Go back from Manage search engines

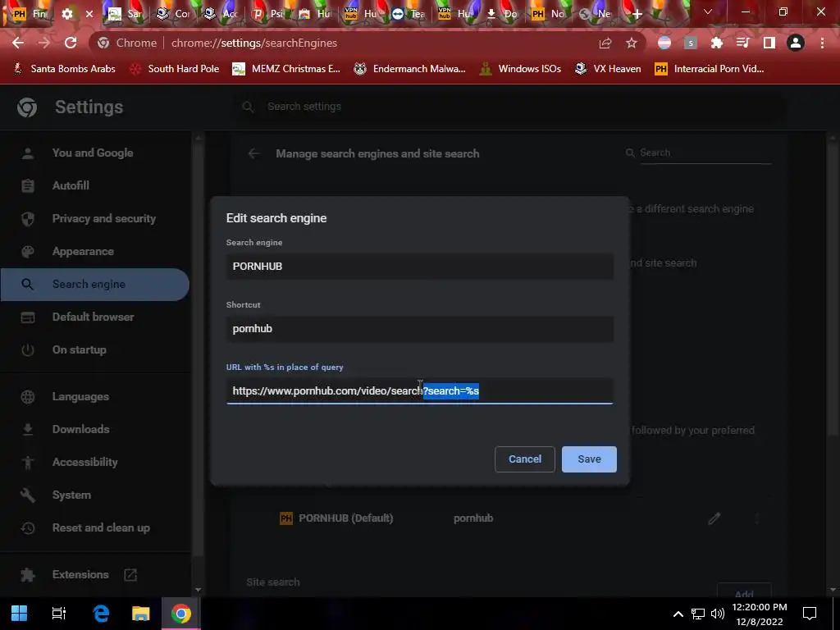(254, 153)
